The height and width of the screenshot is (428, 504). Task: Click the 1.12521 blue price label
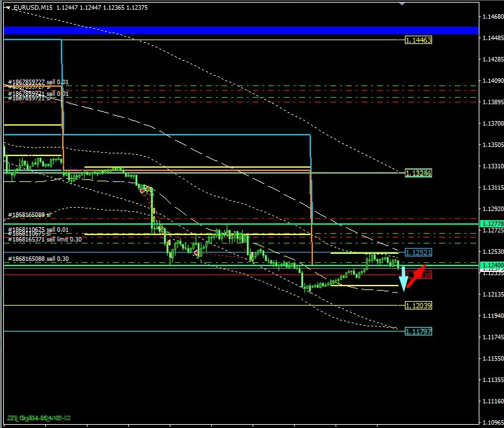418,252
